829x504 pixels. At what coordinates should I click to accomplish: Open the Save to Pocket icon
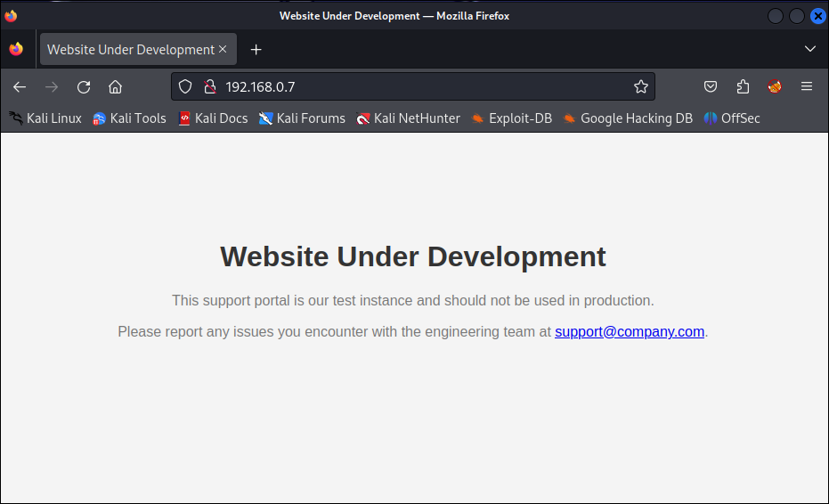pyautogui.click(x=711, y=86)
